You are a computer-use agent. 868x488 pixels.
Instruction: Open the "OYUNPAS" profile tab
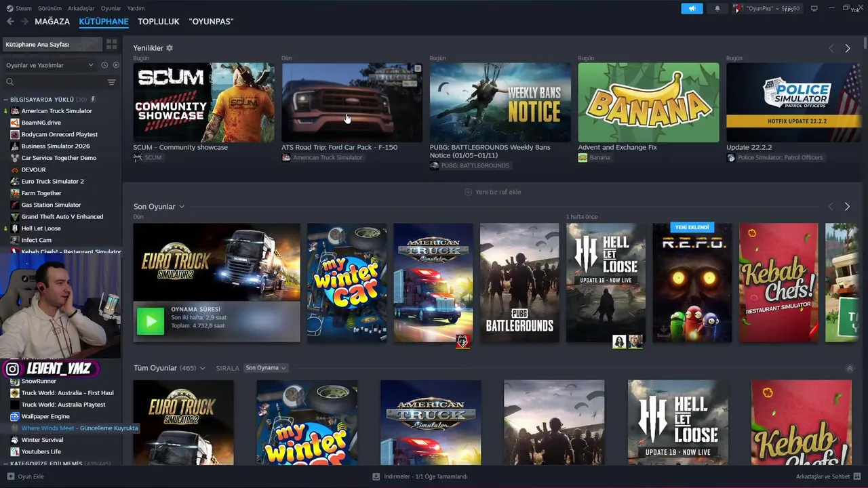211,22
